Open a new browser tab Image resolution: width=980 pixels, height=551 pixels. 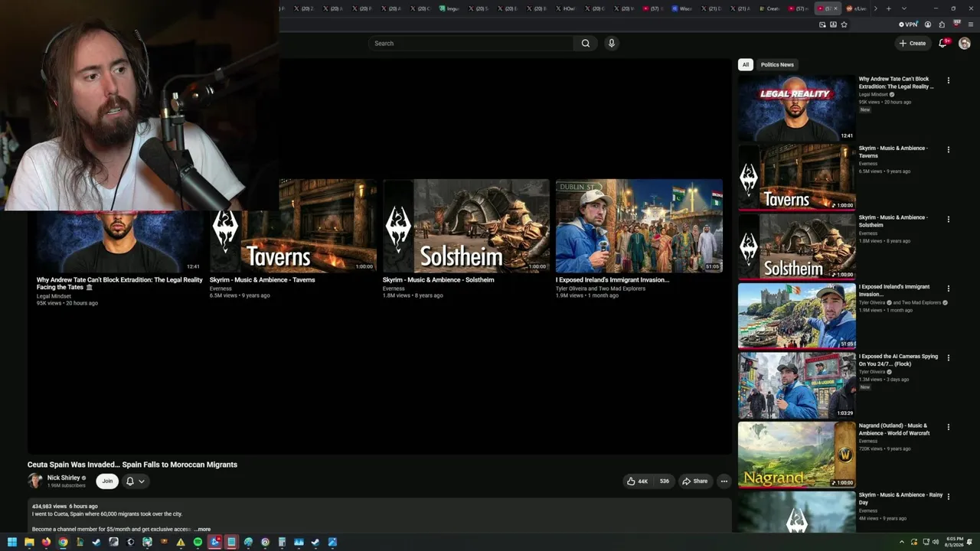[888, 8]
